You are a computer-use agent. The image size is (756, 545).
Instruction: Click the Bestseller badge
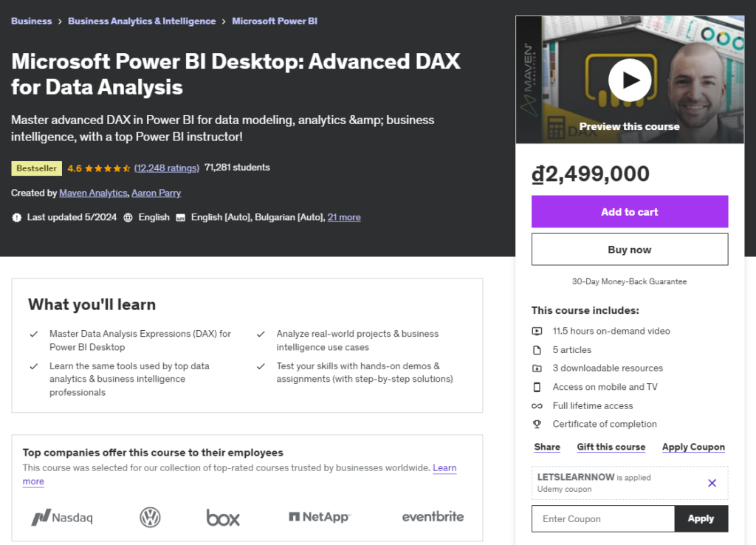tap(36, 168)
